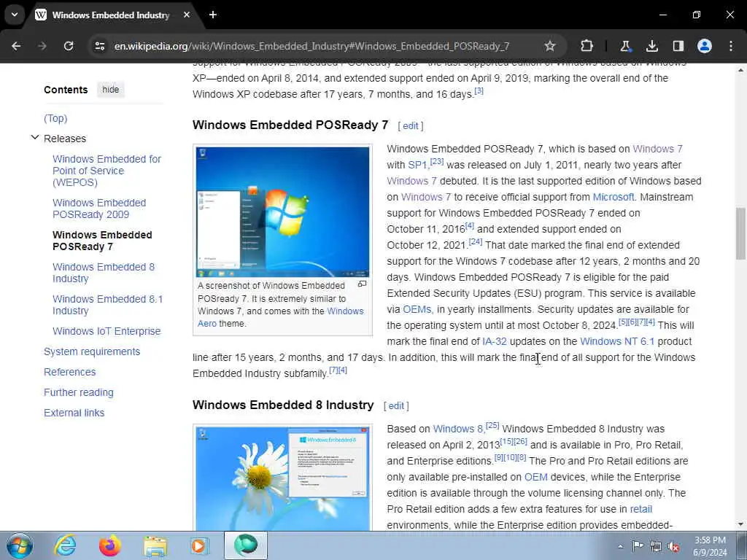Image resolution: width=747 pixels, height=560 pixels.
Task: Open the Windows Start button
Action: (x=20, y=545)
